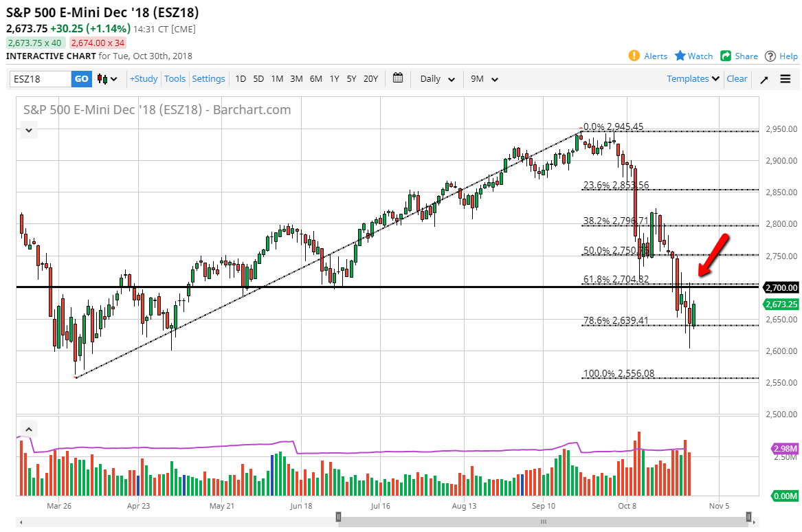
Task: Clear all chart studies with Clear link
Action: point(736,78)
